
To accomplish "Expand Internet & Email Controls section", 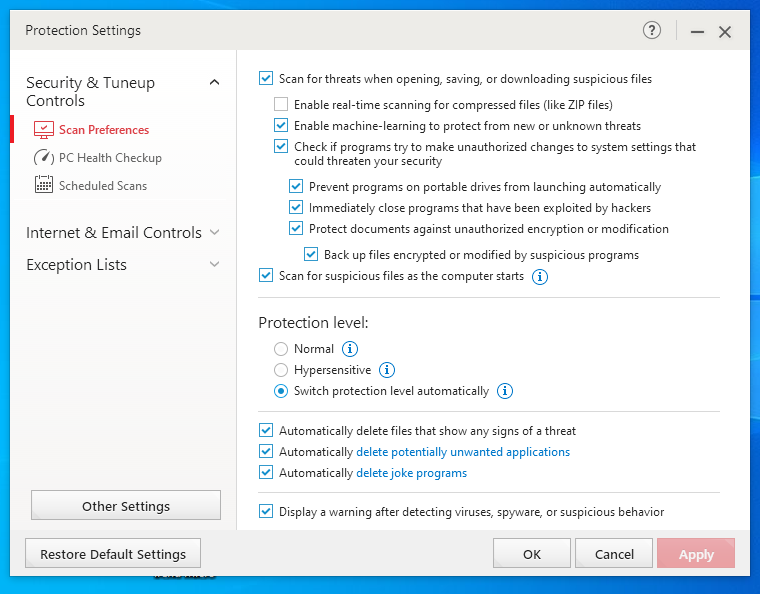I will click(214, 233).
